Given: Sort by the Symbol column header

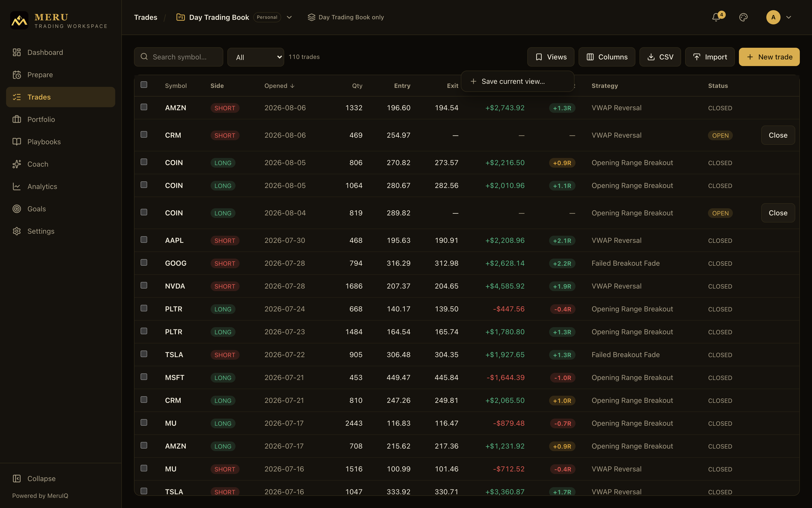Looking at the screenshot, I should pos(176,86).
